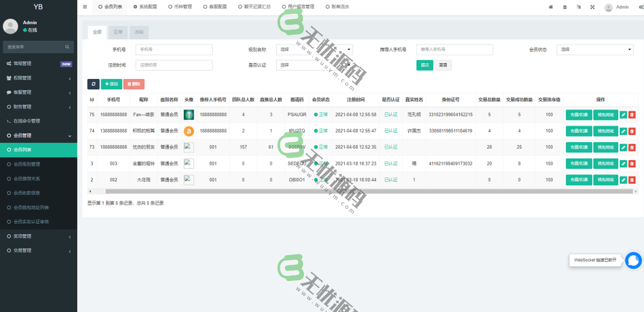This screenshot has height=312, width=644.
Task: Expand the 财务管理 sidebar menu
Action: 39,107
